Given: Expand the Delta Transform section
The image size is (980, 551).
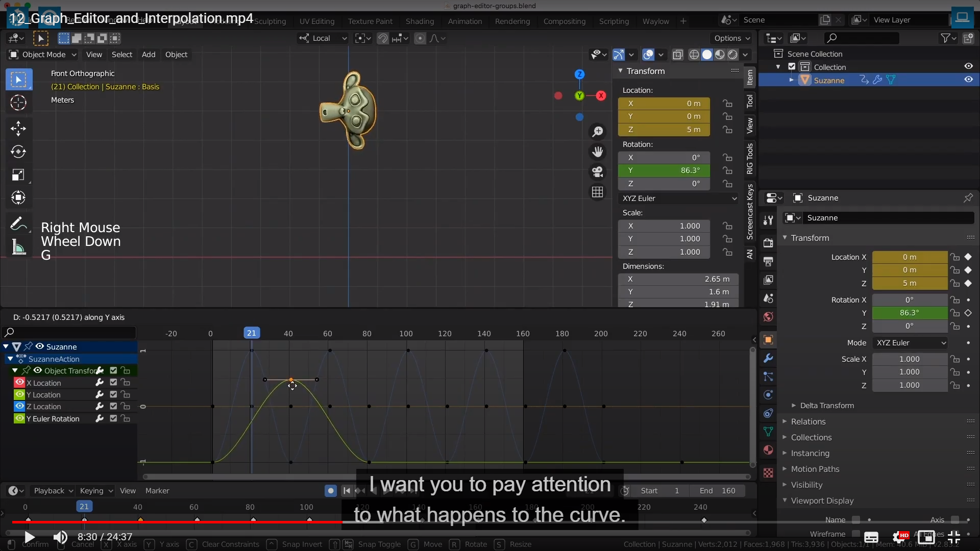Looking at the screenshot, I should 826,406.
